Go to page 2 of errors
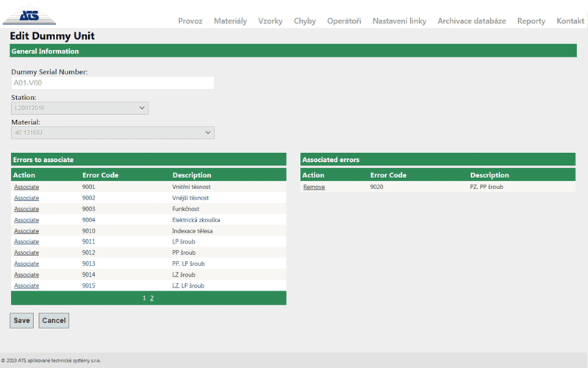The height and width of the screenshot is (368, 588). point(152,298)
